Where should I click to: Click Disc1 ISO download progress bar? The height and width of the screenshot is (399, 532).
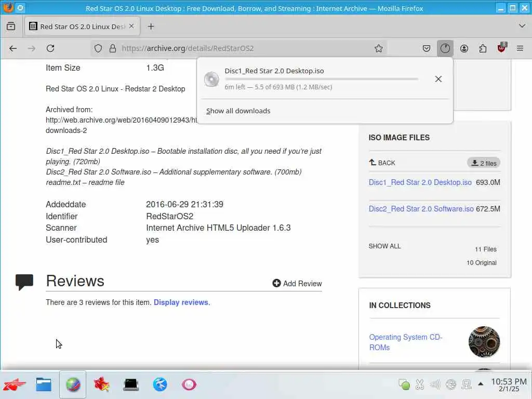click(x=321, y=79)
